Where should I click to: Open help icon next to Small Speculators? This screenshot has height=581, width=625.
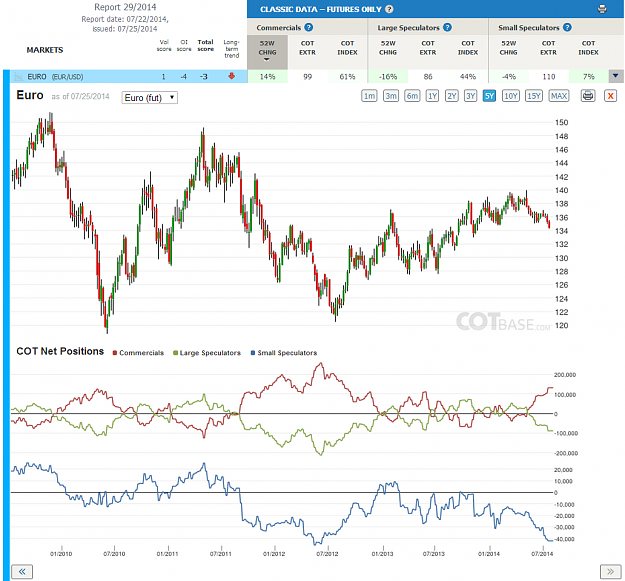(x=567, y=27)
